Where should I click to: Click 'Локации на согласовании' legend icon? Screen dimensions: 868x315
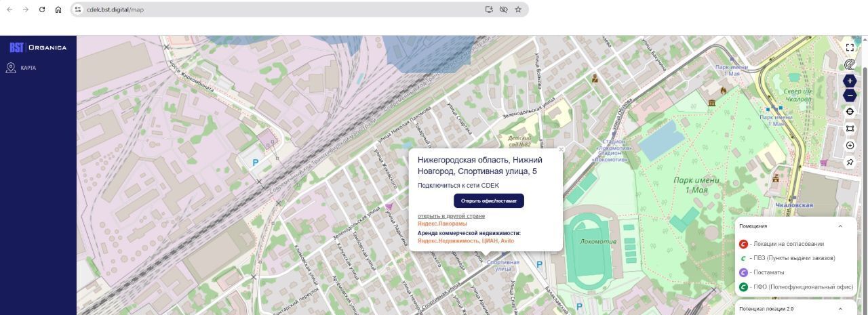click(x=743, y=244)
